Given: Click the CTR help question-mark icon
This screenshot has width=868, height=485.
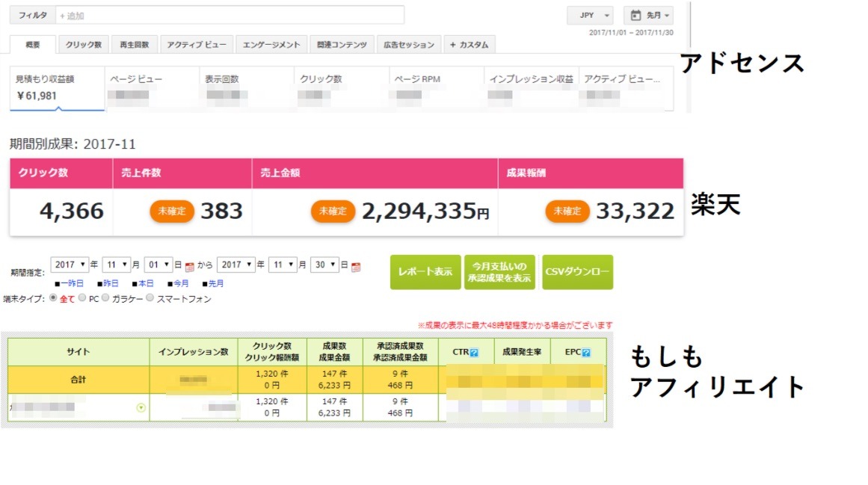Looking at the screenshot, I should coord(474,353).
